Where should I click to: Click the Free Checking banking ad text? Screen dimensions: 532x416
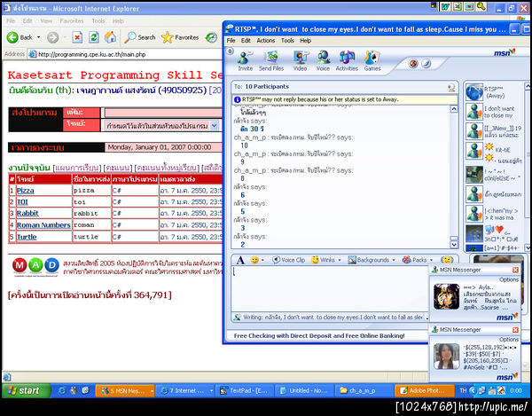click(319, 335)
